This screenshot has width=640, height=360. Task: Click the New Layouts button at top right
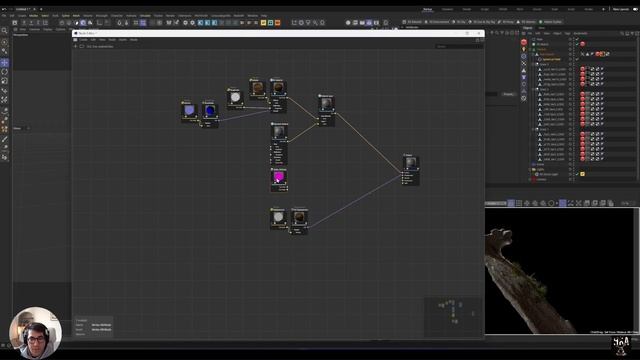click(621, 9)
